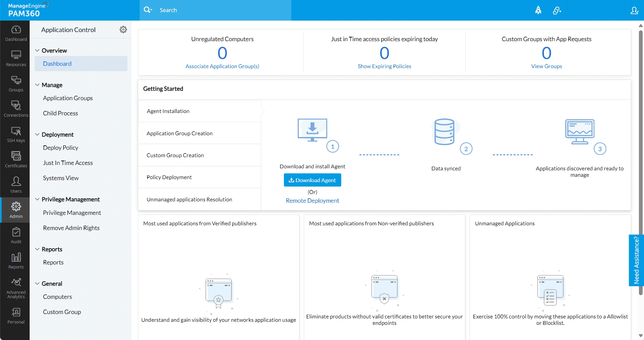Click the Application Control settings gear

click(x=123, y=30)
